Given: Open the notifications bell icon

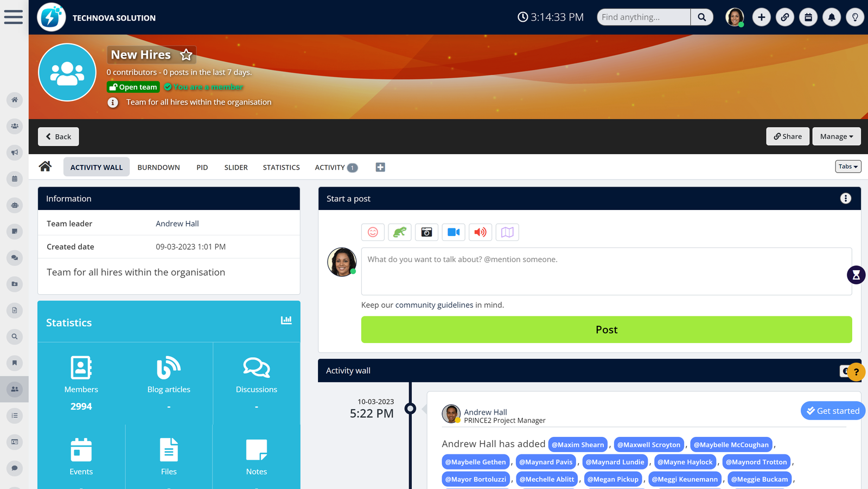Looking at the screenshot, I should pos(831,17).
